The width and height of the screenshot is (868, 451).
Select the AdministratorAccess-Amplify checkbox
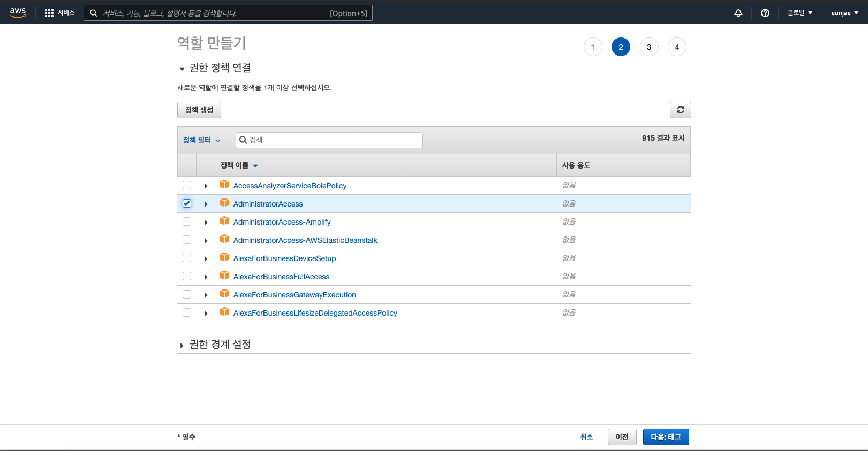tap(187, 221)
